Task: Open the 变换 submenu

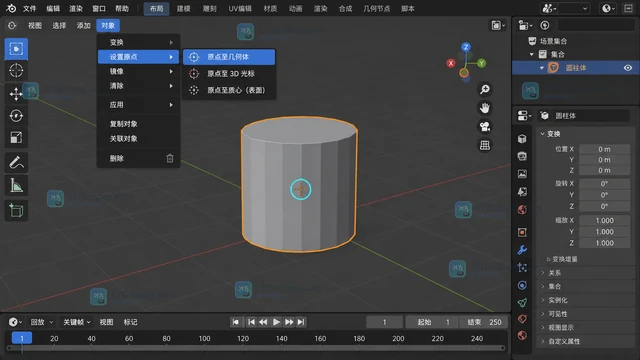Action: [x=139, y=42]
